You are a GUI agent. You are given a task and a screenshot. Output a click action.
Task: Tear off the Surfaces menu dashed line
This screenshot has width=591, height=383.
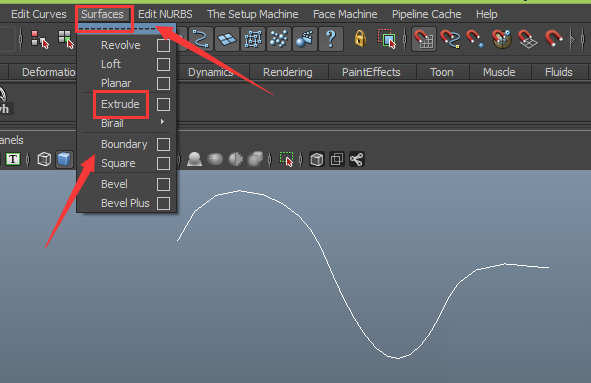pyautogui.click(x=126, y=29)
